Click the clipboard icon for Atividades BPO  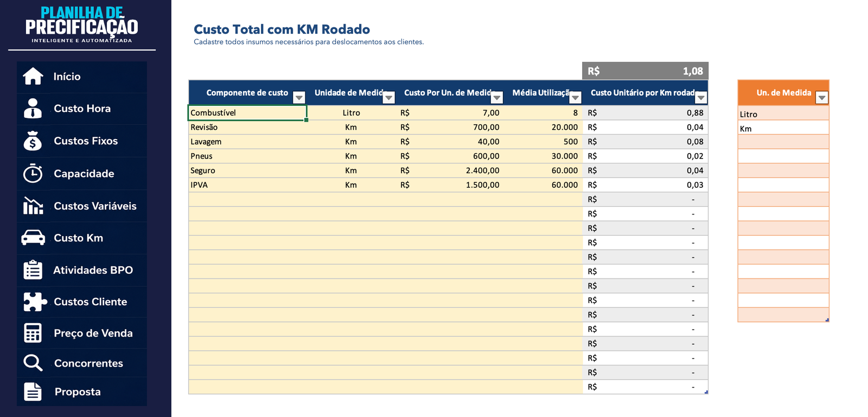tap(33, 269)
